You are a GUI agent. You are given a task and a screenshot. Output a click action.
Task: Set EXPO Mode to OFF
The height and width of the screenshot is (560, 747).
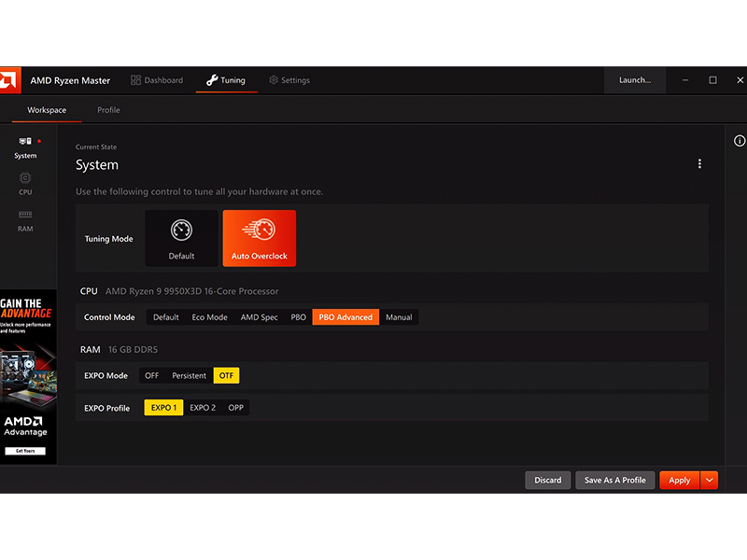coord(151,375)
